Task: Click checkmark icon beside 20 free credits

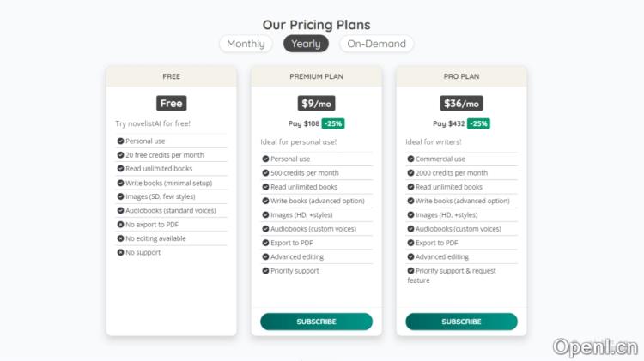Action: coord(120,155)
